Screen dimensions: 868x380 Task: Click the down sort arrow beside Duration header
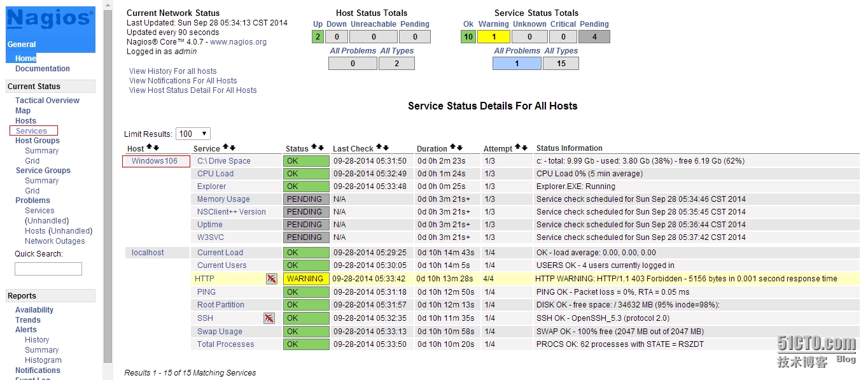[459, 148]
